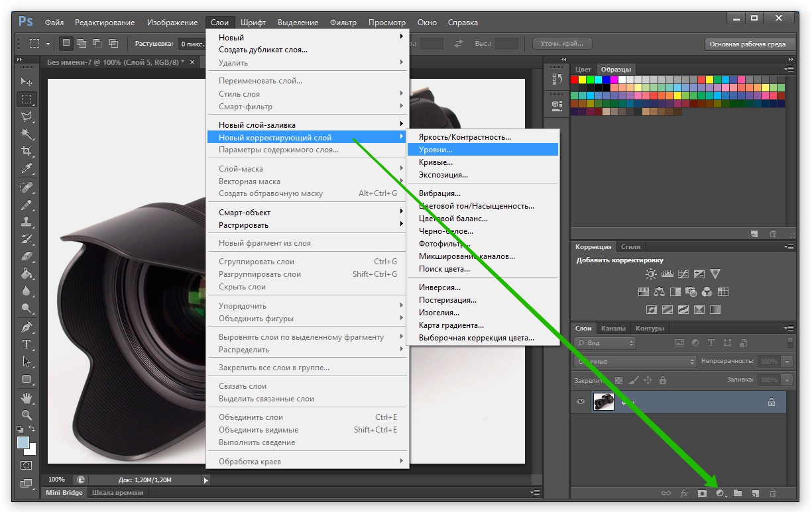Enable Intersect with selection mode
This screenshot has width=812, height=512.
(113, 44)
